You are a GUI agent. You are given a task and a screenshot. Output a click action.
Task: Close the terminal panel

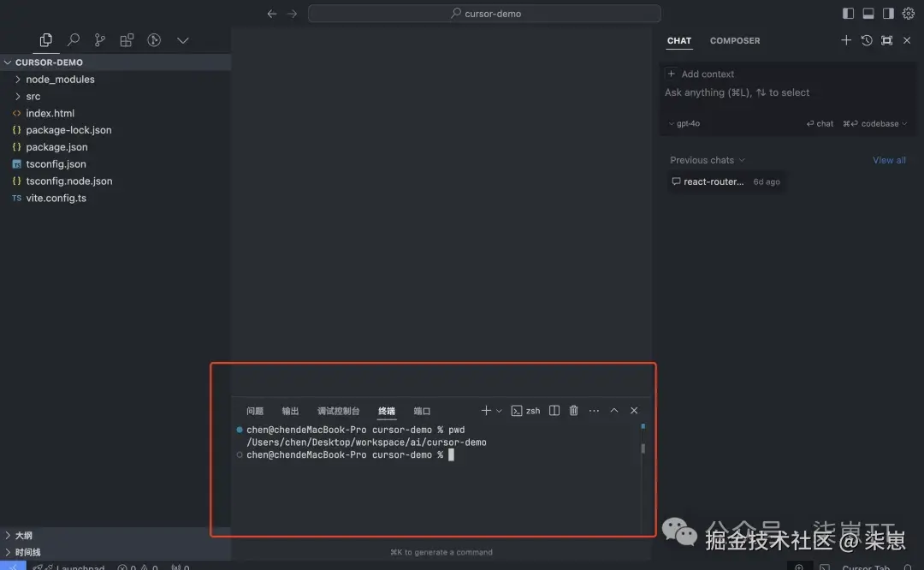[x=634, y=410]
